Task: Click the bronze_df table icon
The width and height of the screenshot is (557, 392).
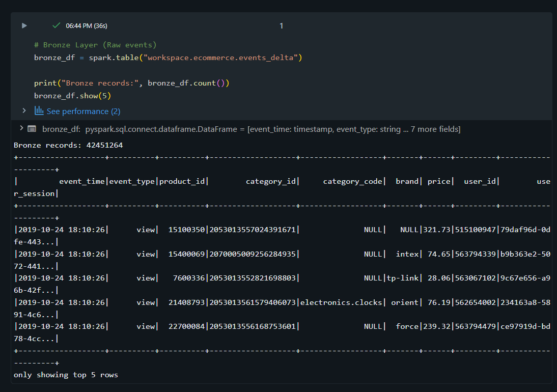Action: [32, 129]
